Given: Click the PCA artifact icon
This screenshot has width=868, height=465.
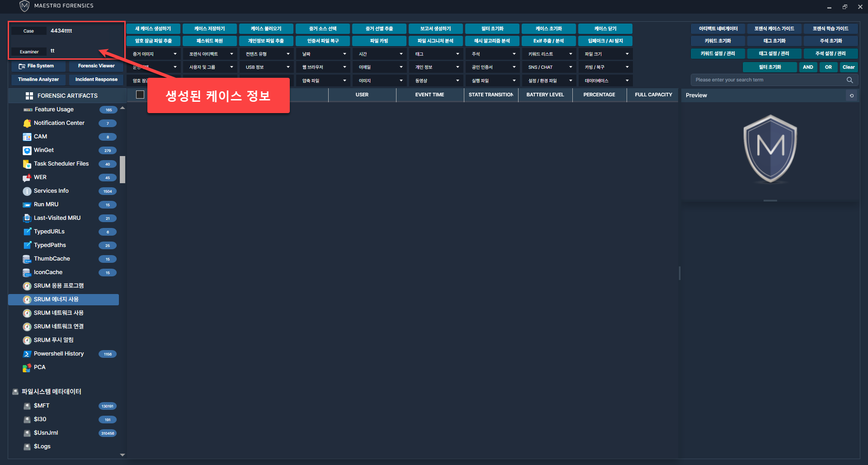Looking at the screenshot, I should (x=27, y=367).
